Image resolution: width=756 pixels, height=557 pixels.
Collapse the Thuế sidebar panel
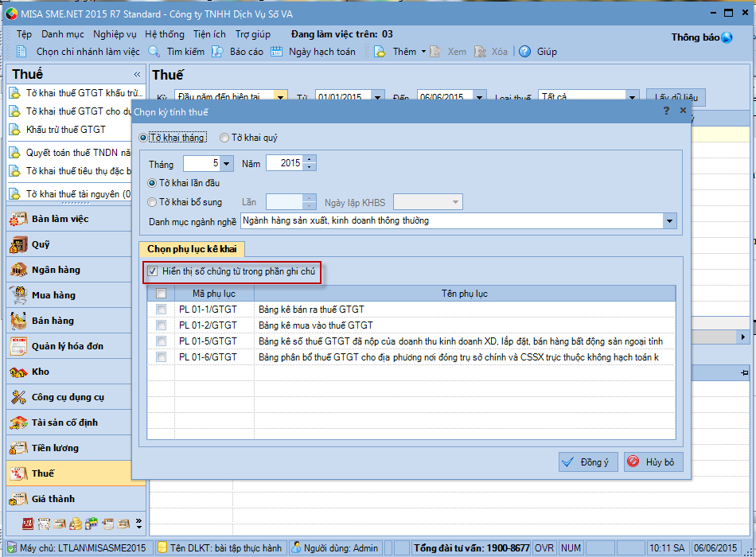pyautogui.click(x=138, y=74)
